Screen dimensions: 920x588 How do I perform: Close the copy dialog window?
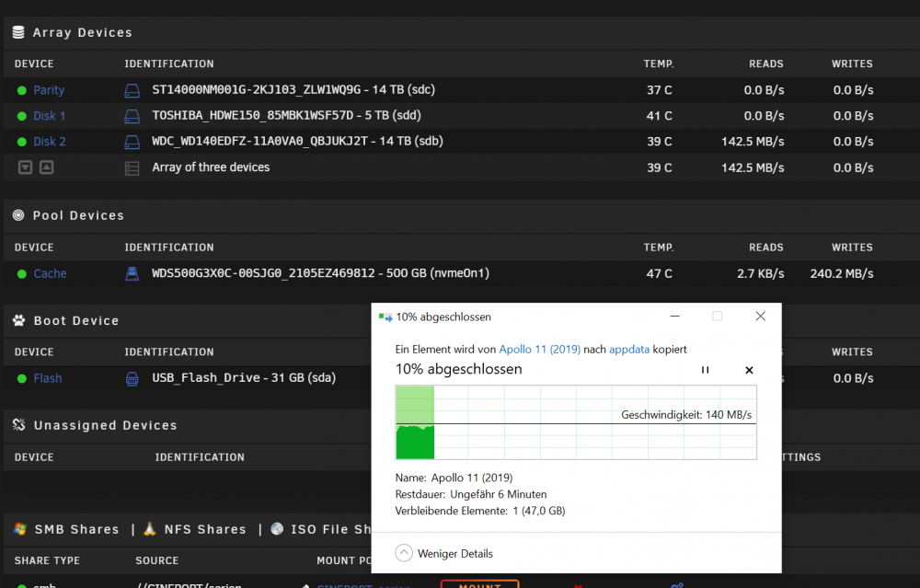click(x=761, y=317)
